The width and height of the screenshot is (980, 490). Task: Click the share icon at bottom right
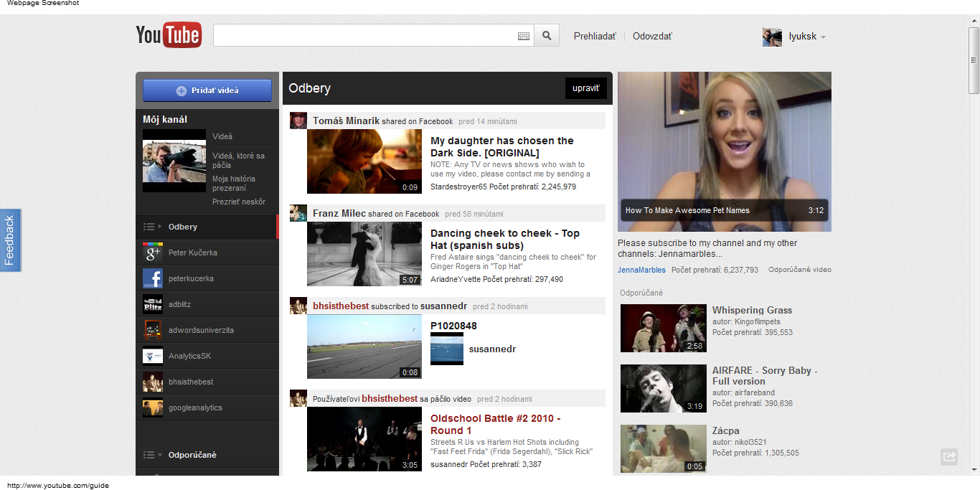(949, 456)
